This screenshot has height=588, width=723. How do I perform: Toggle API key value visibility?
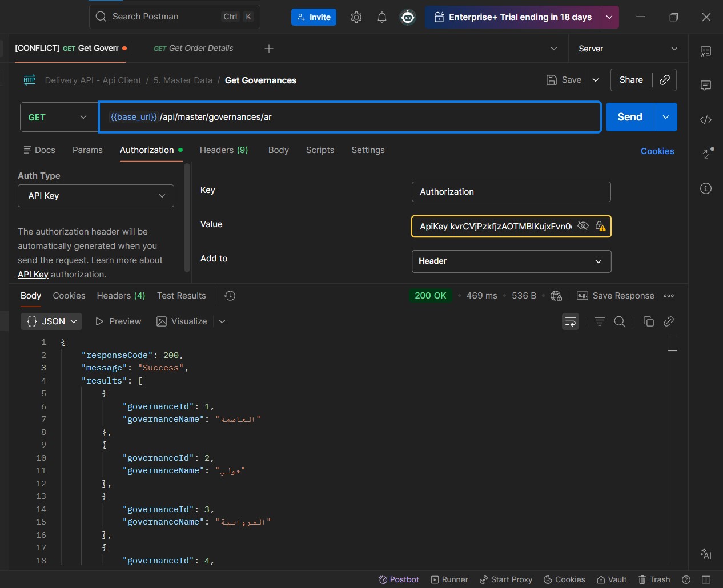point(583,226)
